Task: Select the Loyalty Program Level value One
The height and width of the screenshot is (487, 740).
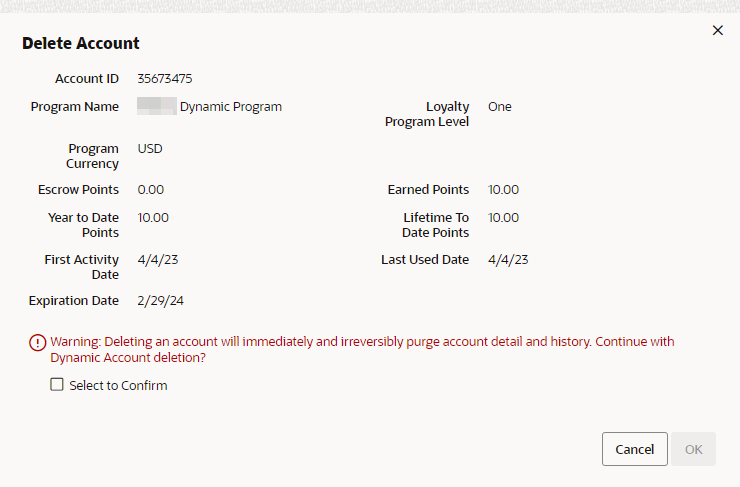Action: 500,107
